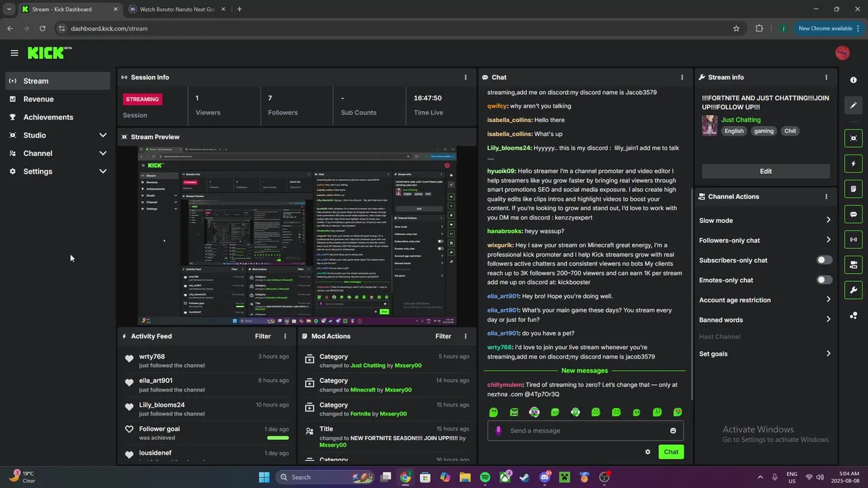This screenshot has width=868, height=488.
Task: Toggle Emotes-only chat switch
Action: (824, 280)
